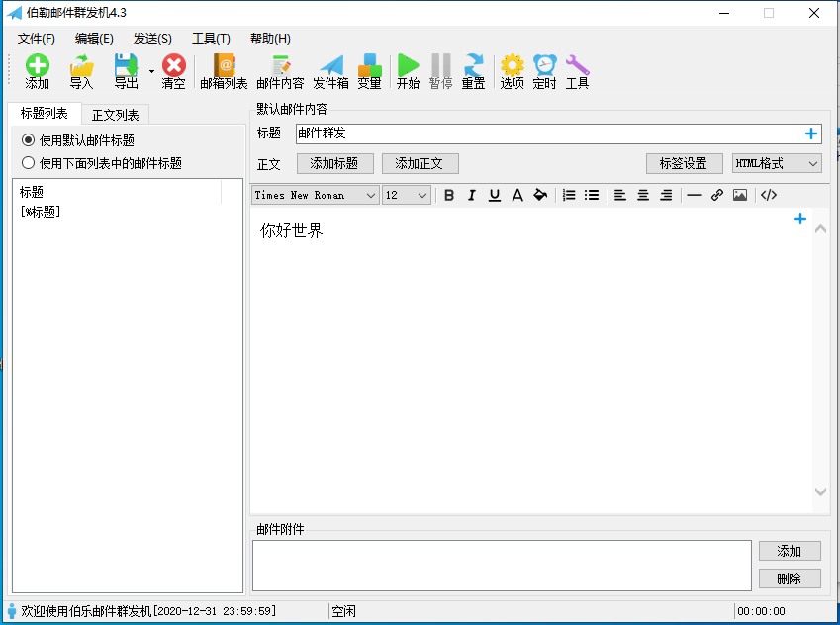Open the 文件(F) menu
Screen dimensions: 840x625
click(x=37, y=39)
